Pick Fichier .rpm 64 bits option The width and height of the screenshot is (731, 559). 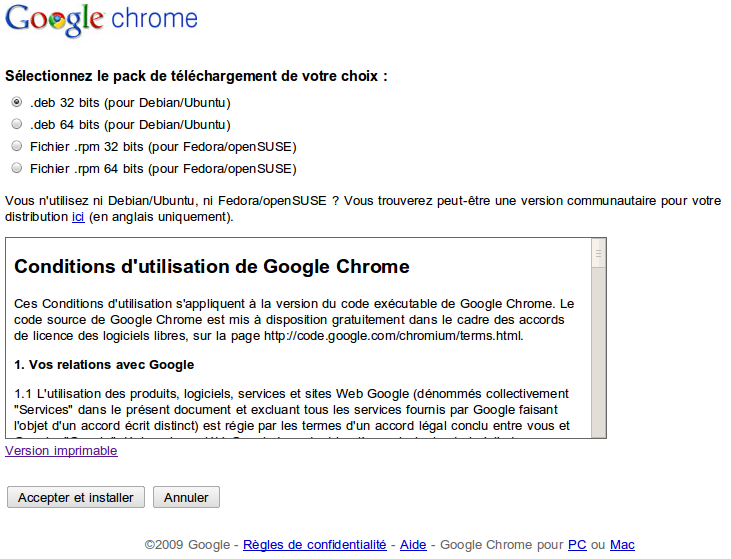[x=17, y=168]
